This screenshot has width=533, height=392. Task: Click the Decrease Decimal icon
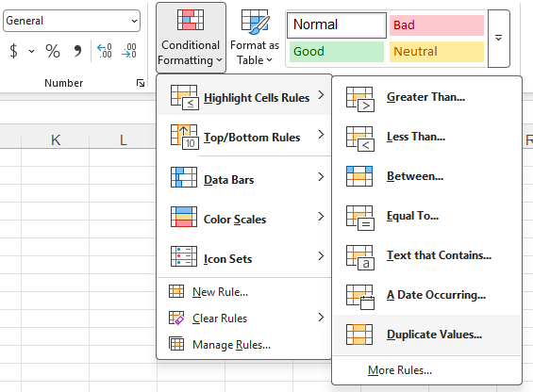pyautogui.click(x=129, y=51)
